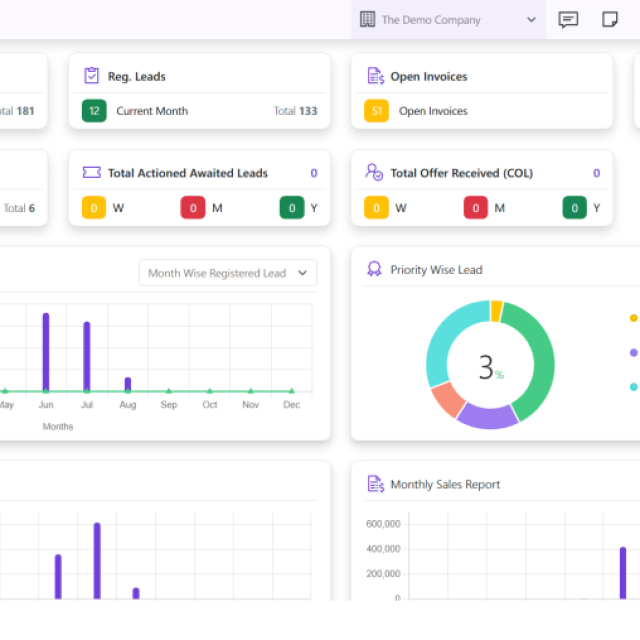This screenshot has width=640, height=640.
Task: Click the purple segment of priority donut
Action: (488, 417)
